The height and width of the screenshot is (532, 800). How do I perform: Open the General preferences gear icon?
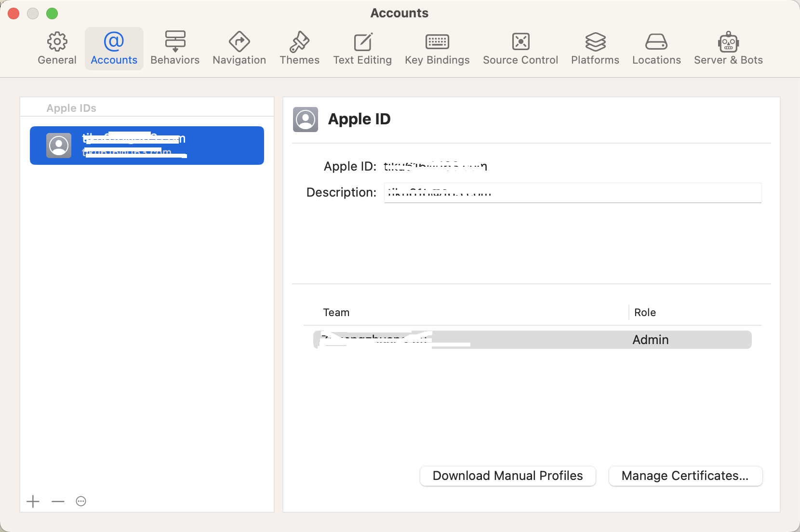57,42
